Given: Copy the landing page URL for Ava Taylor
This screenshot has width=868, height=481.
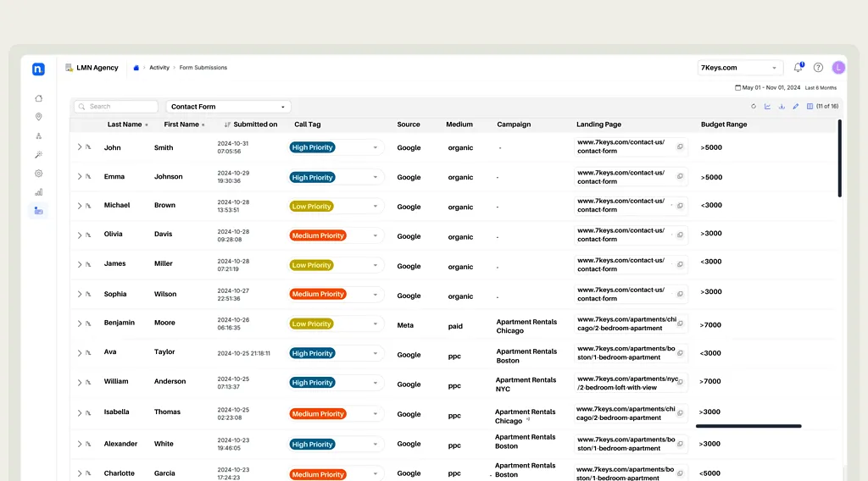Looking at the screenshot, I should [681, 353].
